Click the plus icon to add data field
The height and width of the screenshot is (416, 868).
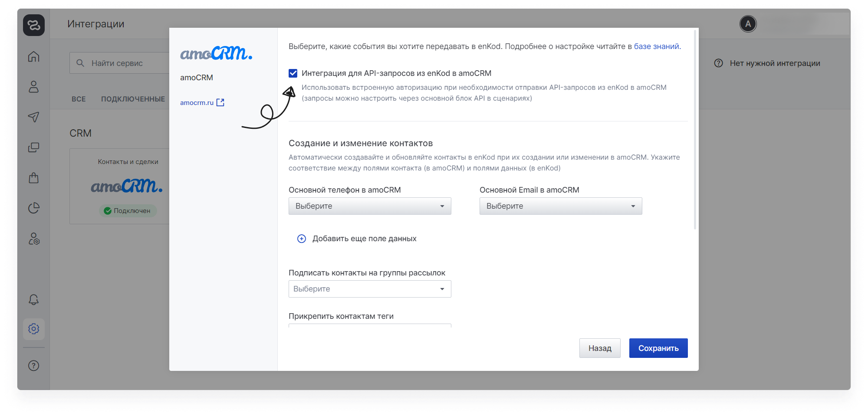302,239
